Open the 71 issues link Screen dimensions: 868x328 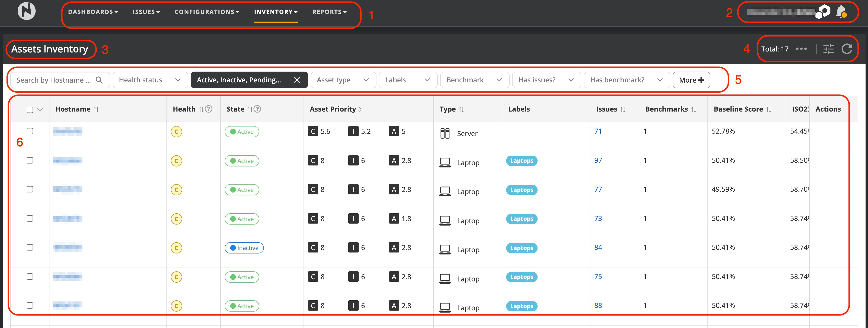pyautogui.click(x=598, y=131)
